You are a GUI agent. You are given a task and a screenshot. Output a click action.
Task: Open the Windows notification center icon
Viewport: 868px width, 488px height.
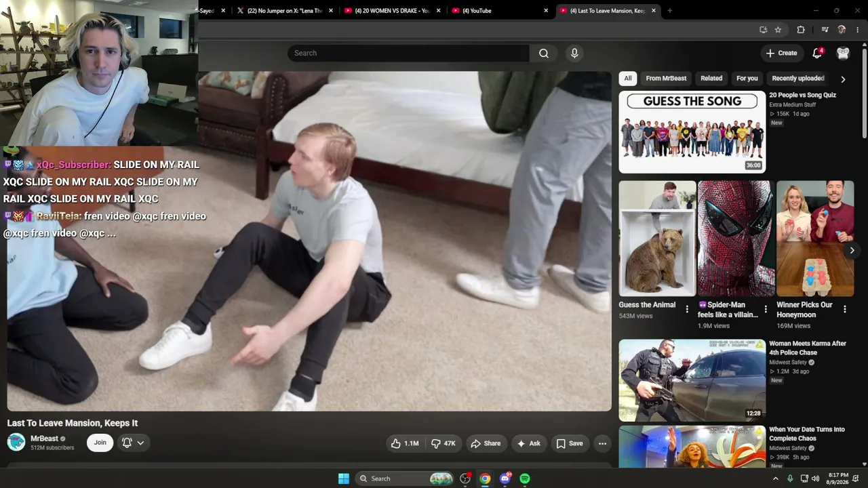(x=856, y=479)
